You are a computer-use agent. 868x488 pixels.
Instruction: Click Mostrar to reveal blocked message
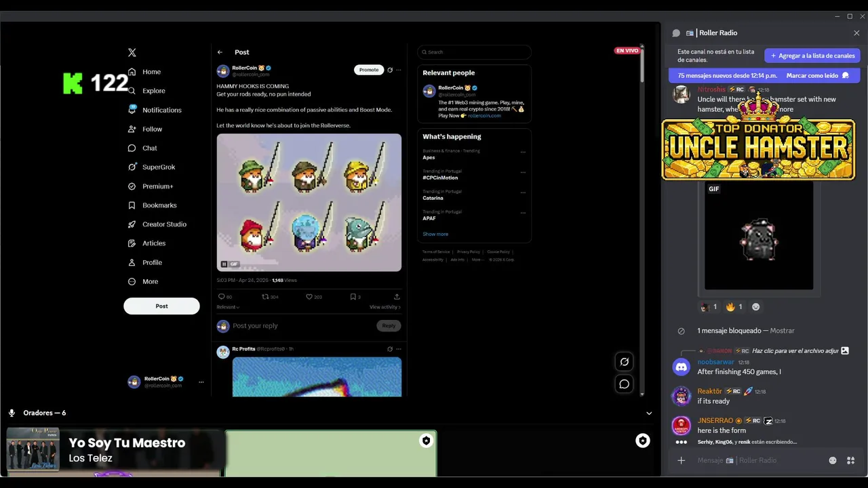pos(782,331)
